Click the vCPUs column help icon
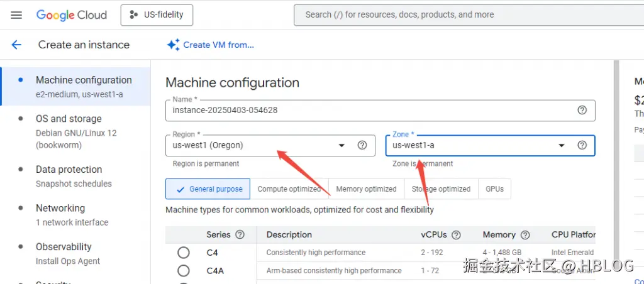The height and width of the screenshot is (284, 644). pos(456,235)
